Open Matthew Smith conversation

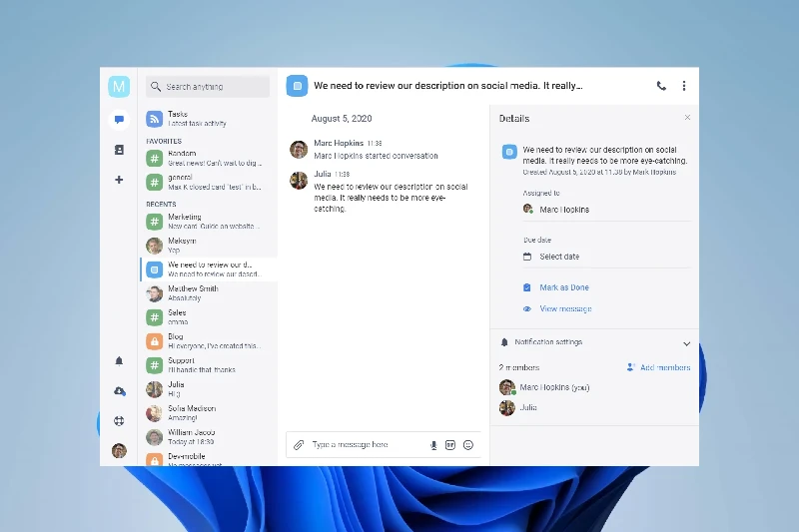click(209, 293)
